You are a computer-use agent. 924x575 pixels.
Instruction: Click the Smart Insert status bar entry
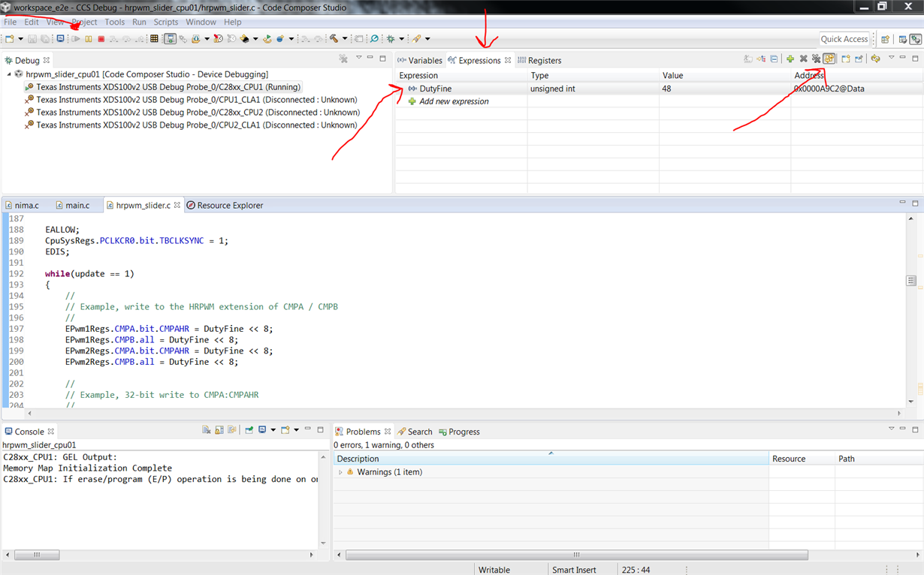(574, 570)
